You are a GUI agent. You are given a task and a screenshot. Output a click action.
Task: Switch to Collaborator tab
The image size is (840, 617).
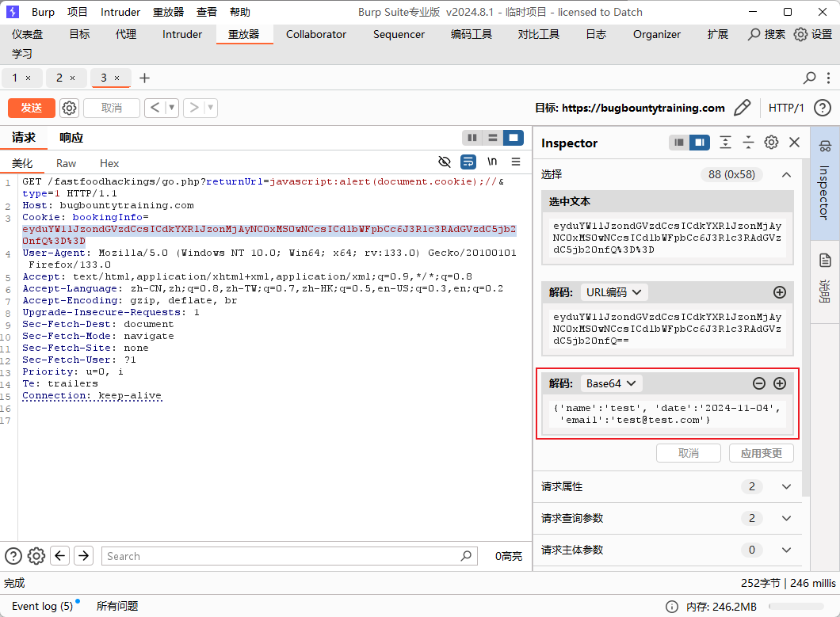tap(316, 34)
